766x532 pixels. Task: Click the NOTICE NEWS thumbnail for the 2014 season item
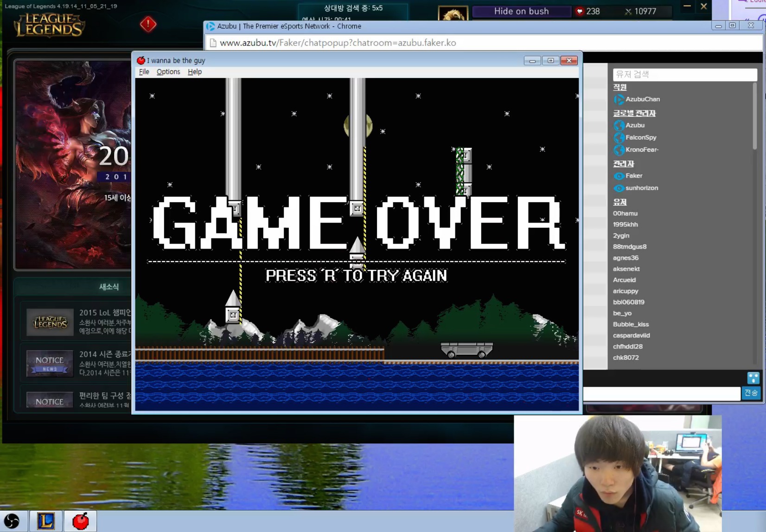point(50,364)
